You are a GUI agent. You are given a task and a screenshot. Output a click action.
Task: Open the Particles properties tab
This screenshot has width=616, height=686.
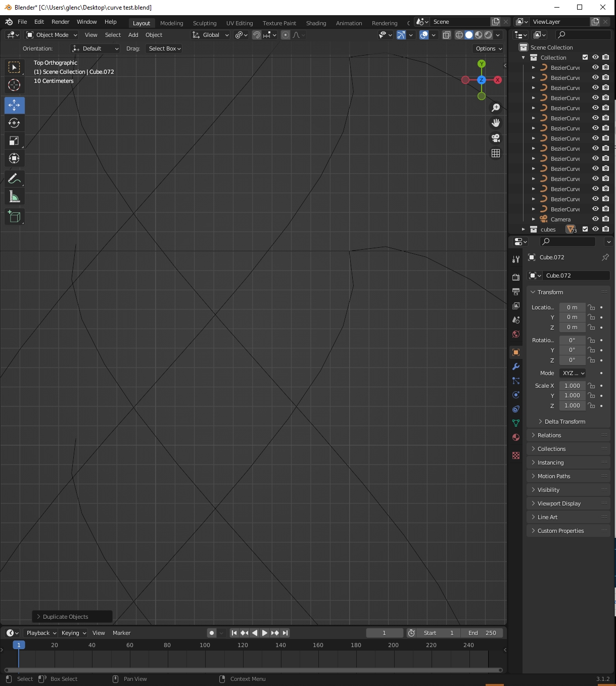tap(516, 380)
